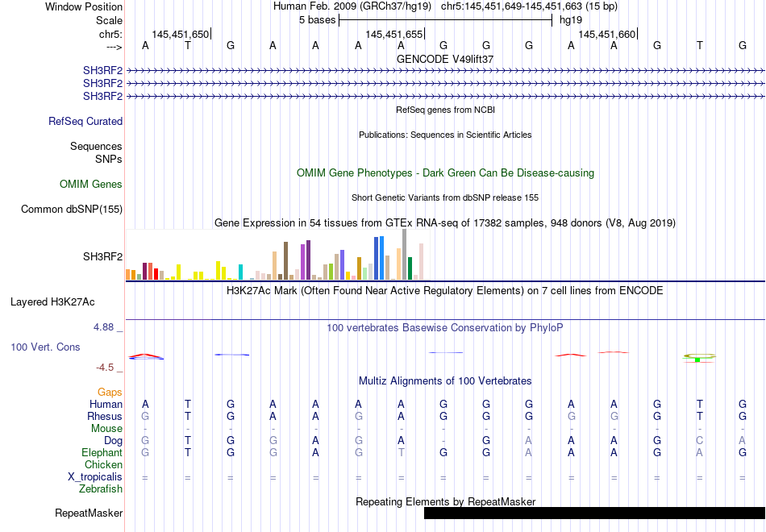This screenshot has height=532, width=766.
Task: Click the 145,451,650 ruler position
Action: [x=181, y=34]
